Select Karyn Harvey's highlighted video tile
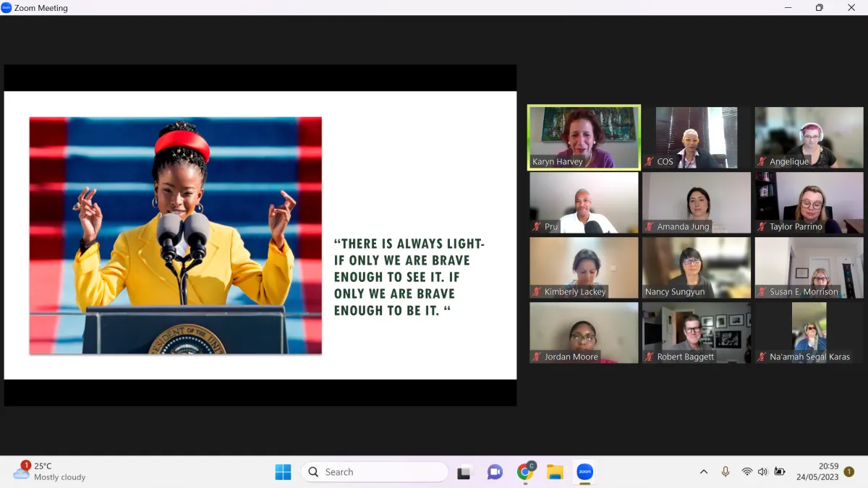This screenshot has height=488, width=868. pyautogui.click(x=584, y=137)
